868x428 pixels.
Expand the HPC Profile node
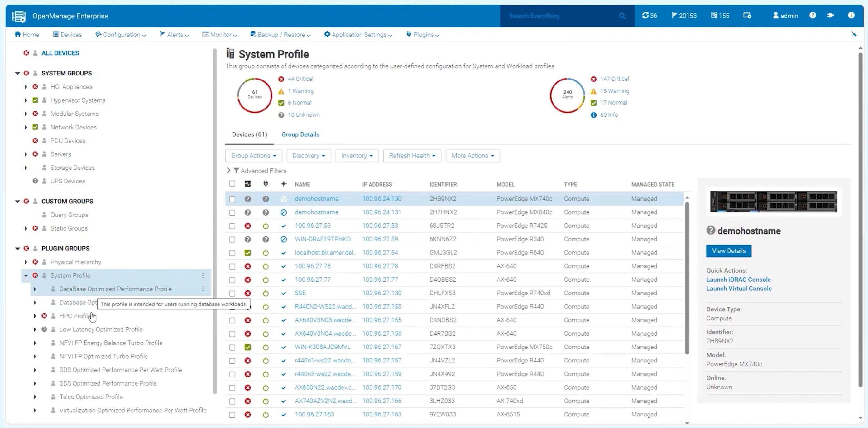point(35,316)
